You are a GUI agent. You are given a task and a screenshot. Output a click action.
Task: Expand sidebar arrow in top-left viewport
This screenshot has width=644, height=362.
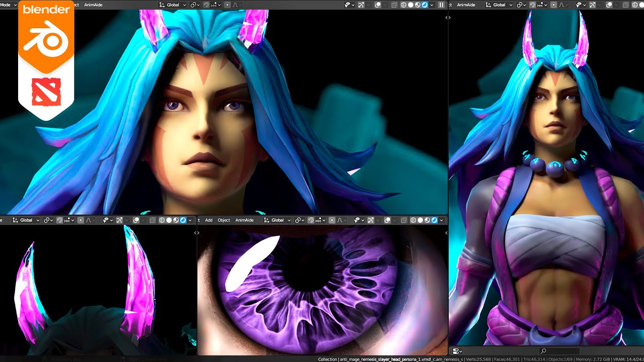click(448, 17)
